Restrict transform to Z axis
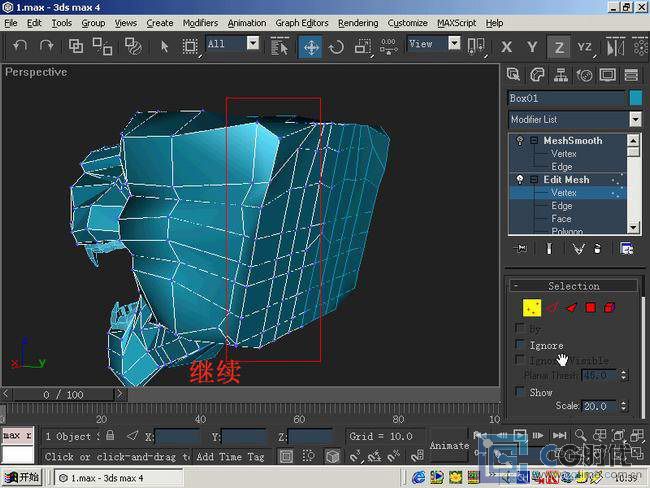The image size is (650, 488). tap(559, 46)
